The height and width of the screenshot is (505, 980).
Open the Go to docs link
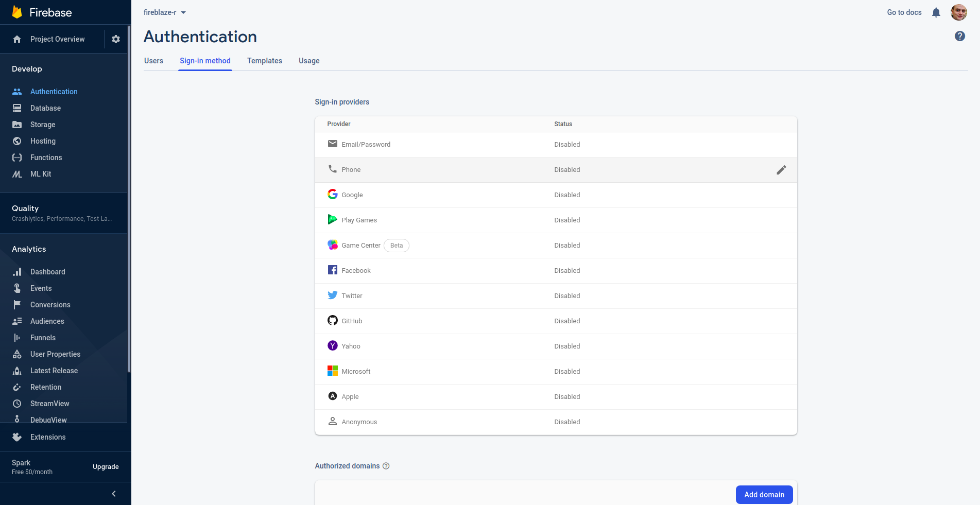(904, 12)
